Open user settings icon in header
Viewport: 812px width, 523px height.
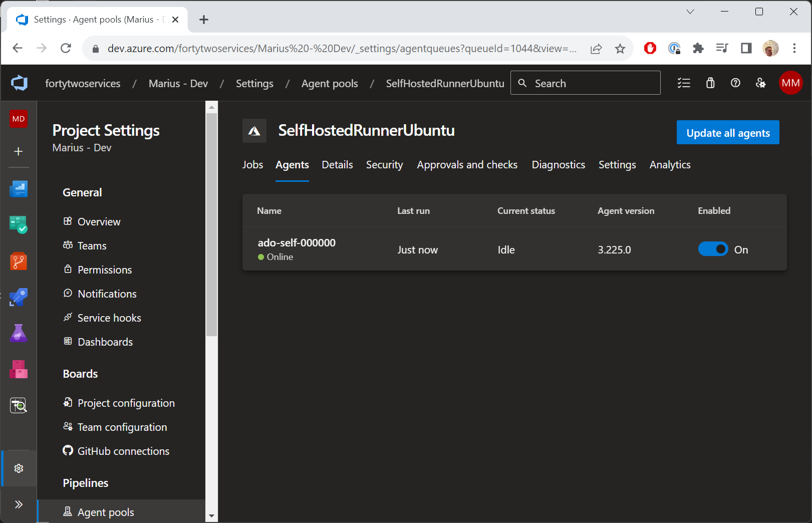coord(760,83)
